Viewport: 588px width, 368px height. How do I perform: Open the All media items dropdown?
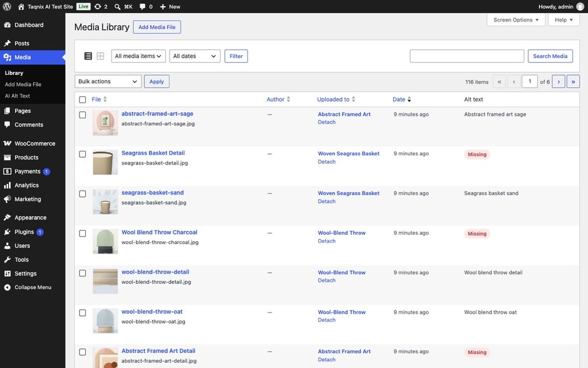(x=138, y=56)
